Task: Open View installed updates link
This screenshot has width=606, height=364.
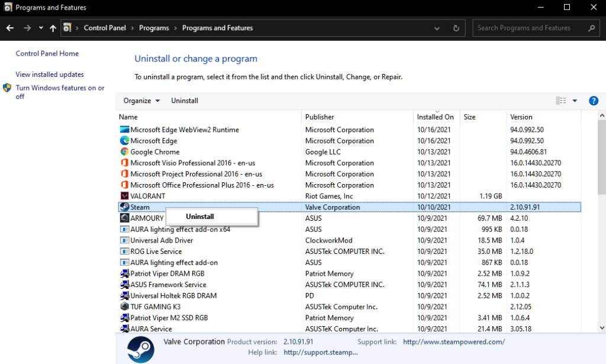Action: (x=50, y=75)
